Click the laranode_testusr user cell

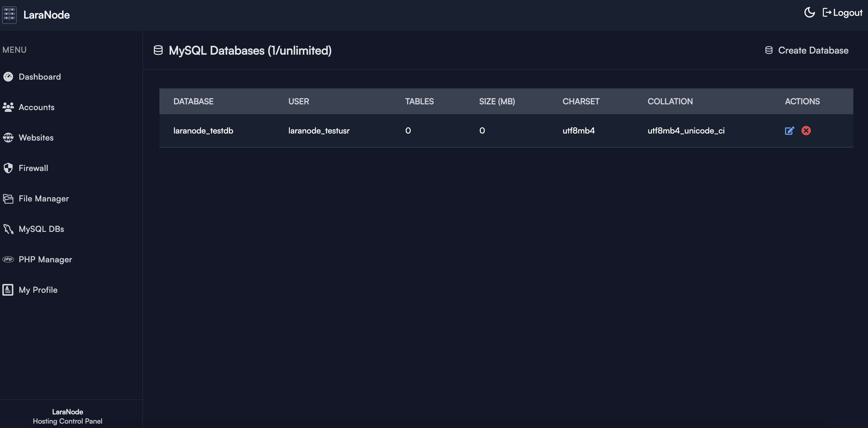click(319, 131)
